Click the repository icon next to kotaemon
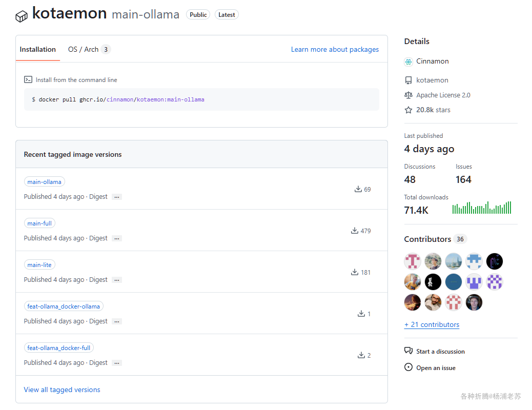 (408, 80)
